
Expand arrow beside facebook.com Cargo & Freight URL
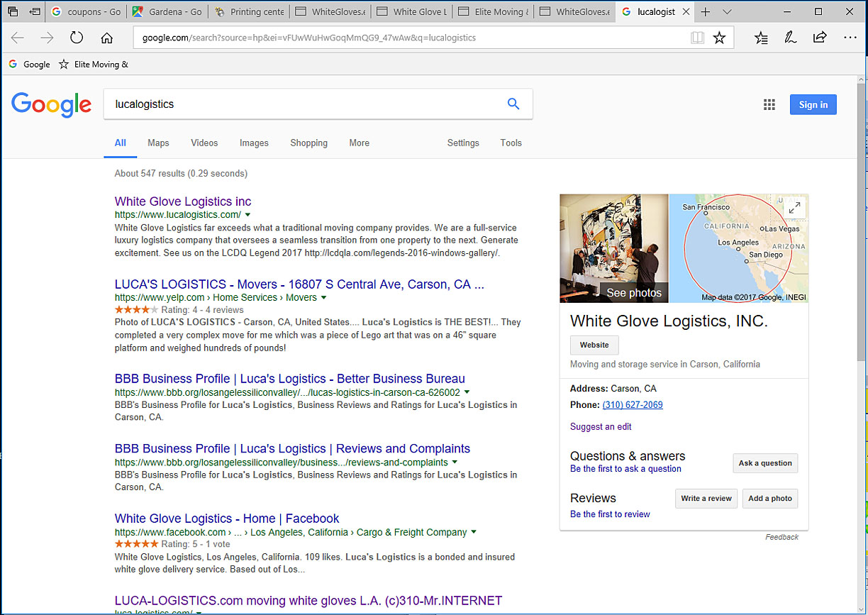(x=473, y=532)
